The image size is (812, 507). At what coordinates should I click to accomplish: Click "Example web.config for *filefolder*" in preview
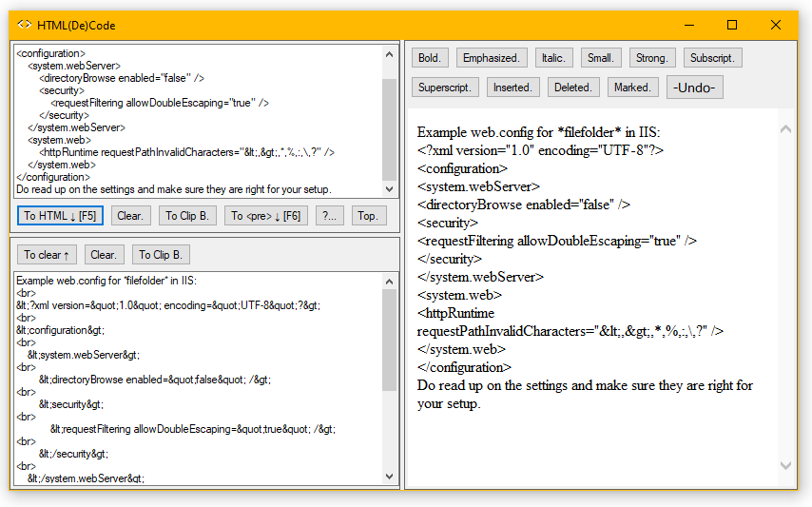[x=538, y=132]
